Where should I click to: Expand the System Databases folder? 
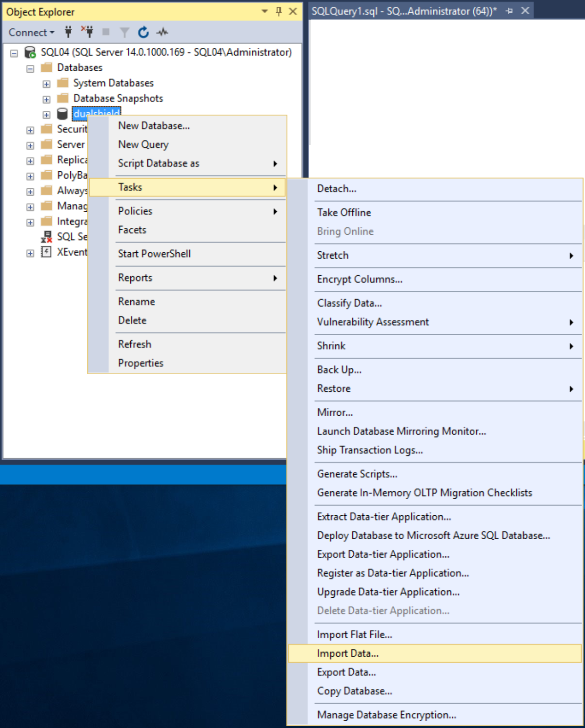coord(46,84)
